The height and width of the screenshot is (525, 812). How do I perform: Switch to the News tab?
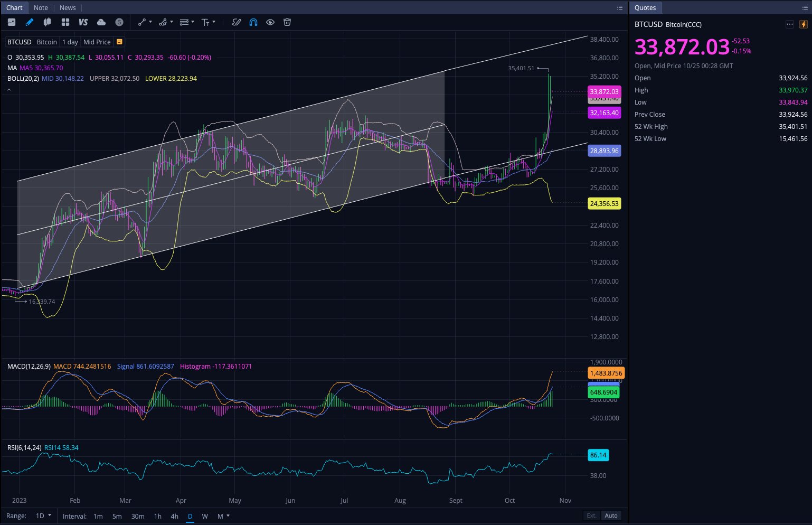click(68, 7)
